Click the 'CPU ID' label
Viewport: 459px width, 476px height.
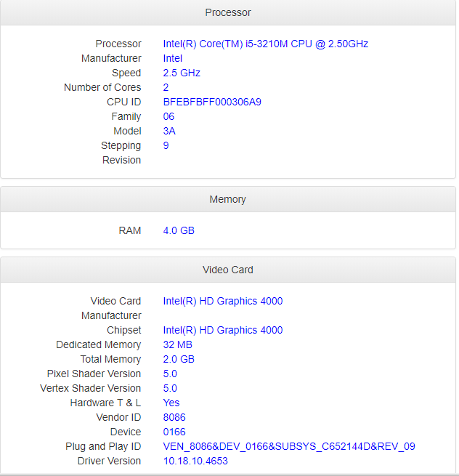pos(123,102)
